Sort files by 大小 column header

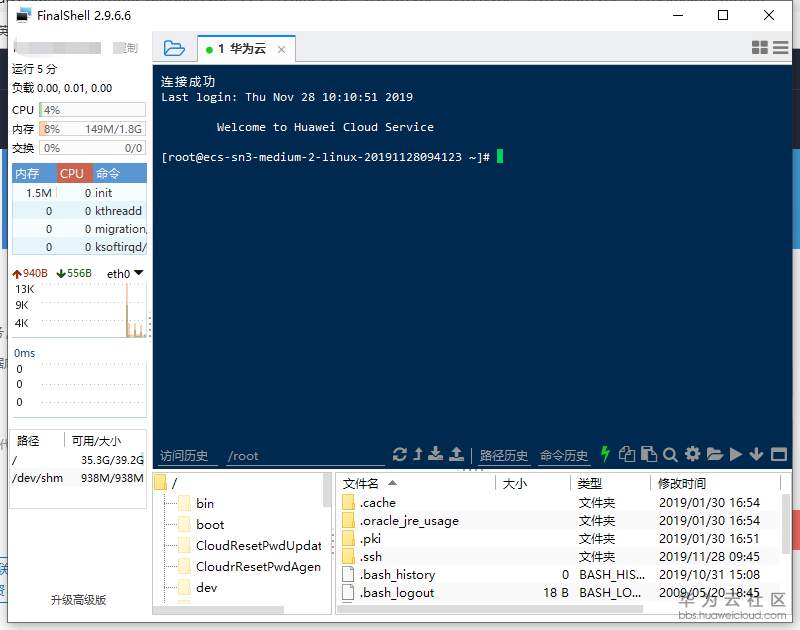click(x=533, y=483)
